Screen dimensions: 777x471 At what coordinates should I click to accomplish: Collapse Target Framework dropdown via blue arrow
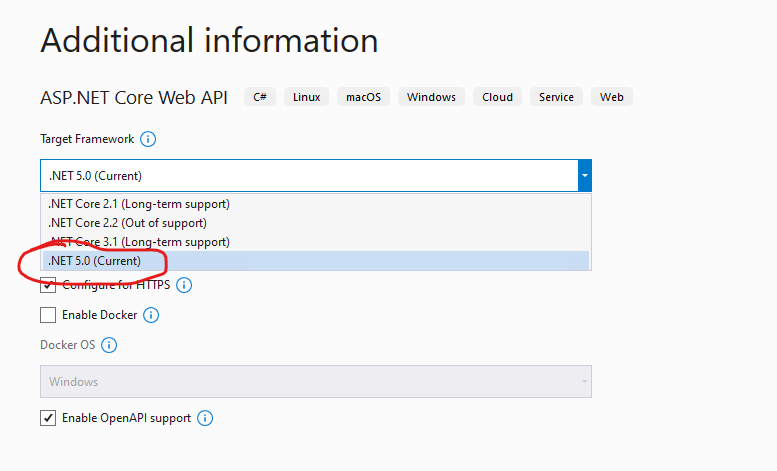[585, 176]
